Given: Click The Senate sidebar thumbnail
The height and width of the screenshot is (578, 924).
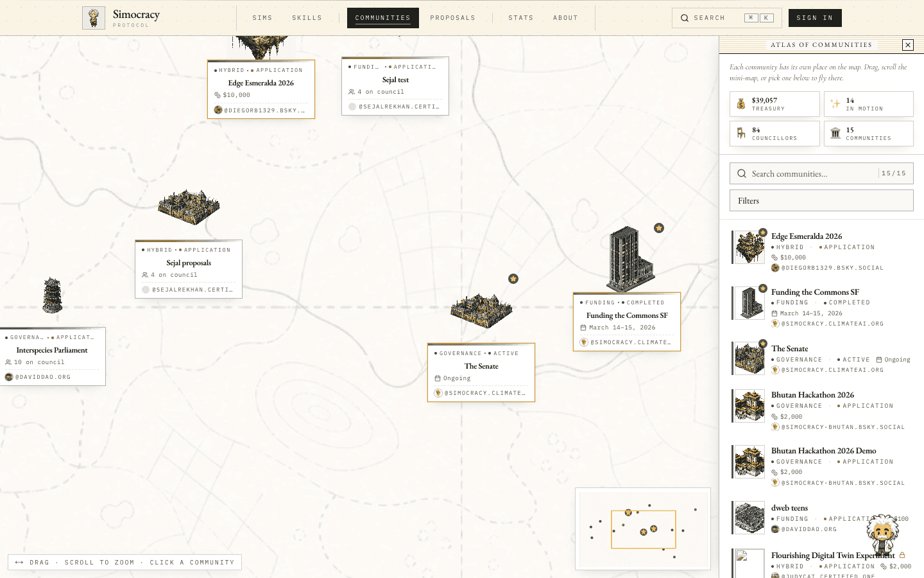Looking at the screenshot, I should point(749,358).
